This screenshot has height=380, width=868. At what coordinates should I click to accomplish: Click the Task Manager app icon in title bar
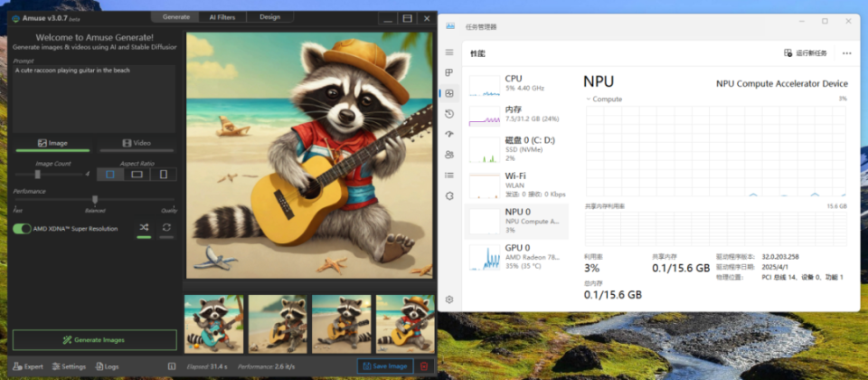[450, 26]
